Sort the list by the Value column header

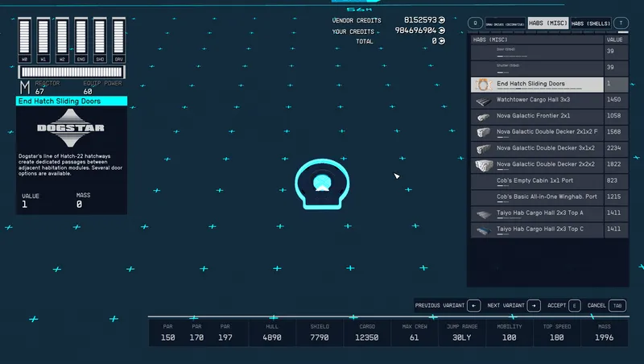pyautogui.click(x=616, y=39)
